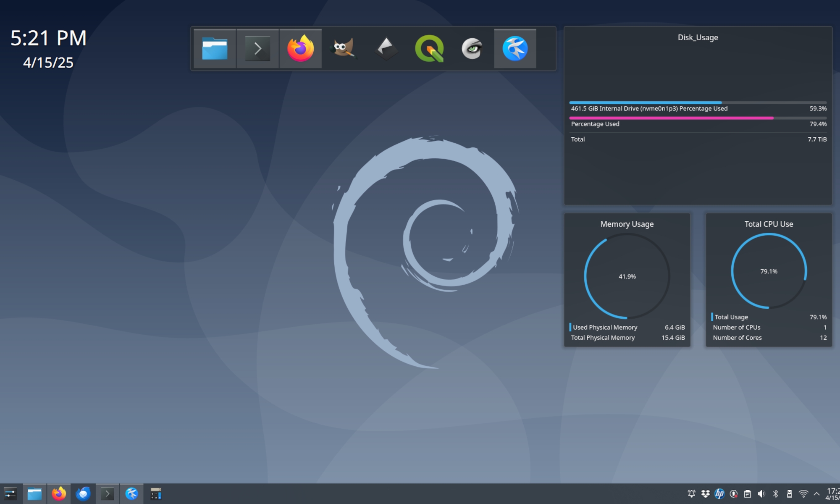Click the Total CPU Use widget title
The height and width of the screenshot is (504, 840).
[x=769, y=224]
